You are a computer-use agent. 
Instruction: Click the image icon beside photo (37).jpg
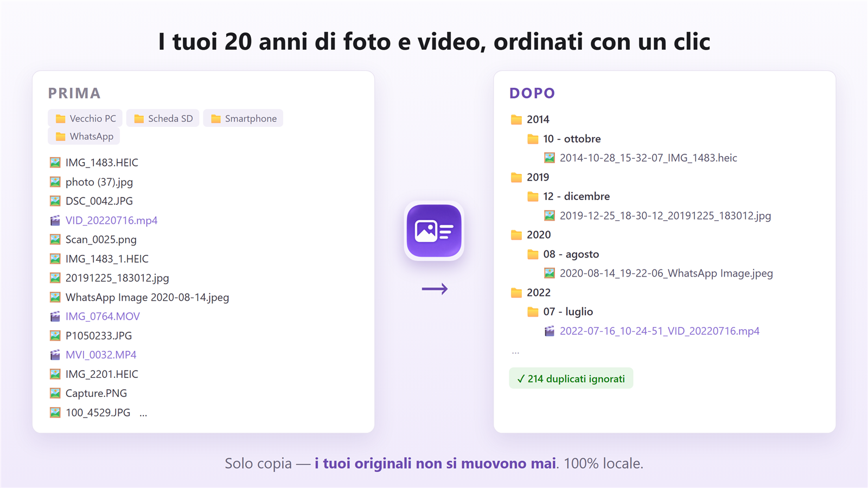pos(55,182)
